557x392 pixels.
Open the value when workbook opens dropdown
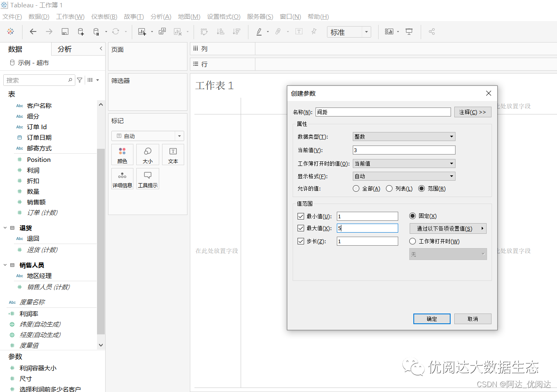[x=404, y=164]
